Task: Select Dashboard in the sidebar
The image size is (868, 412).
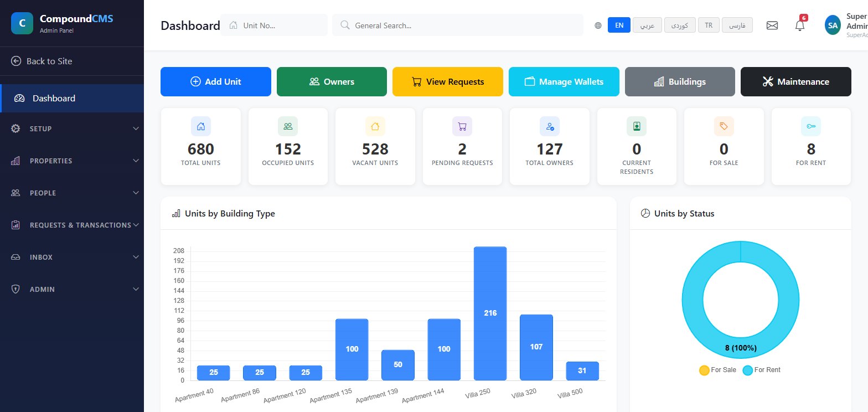Action: tap(72, 99)
